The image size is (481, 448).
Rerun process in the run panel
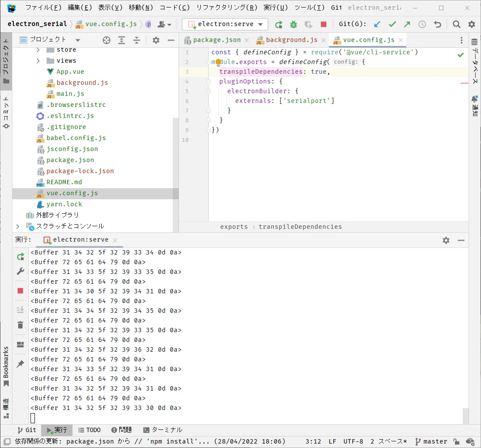click(x=20, y=257)
